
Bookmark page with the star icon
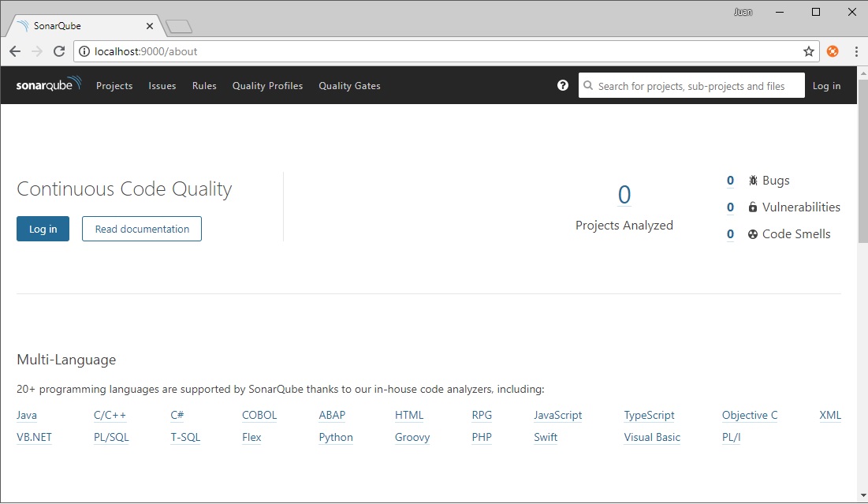tap(809, 51)
